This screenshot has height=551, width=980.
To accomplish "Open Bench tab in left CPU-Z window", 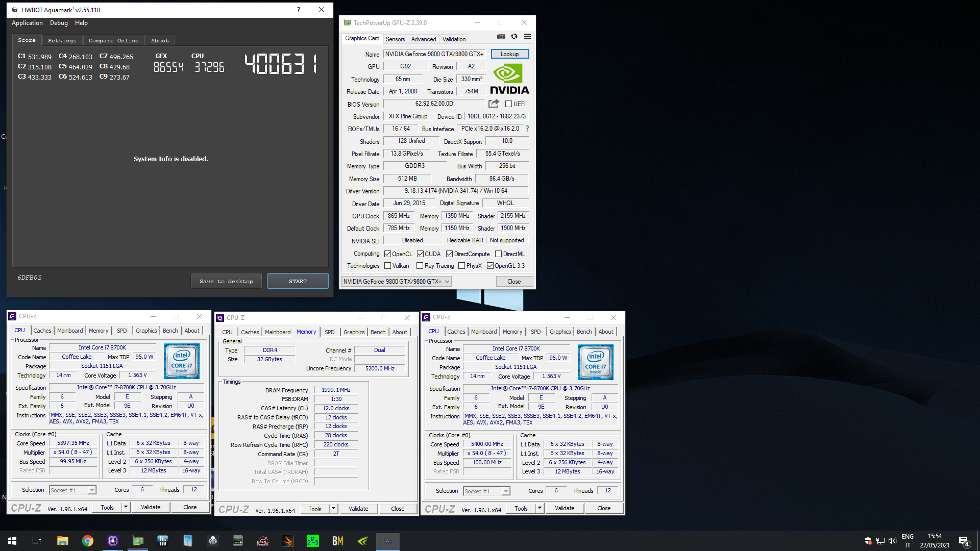I will click(170, 331).
